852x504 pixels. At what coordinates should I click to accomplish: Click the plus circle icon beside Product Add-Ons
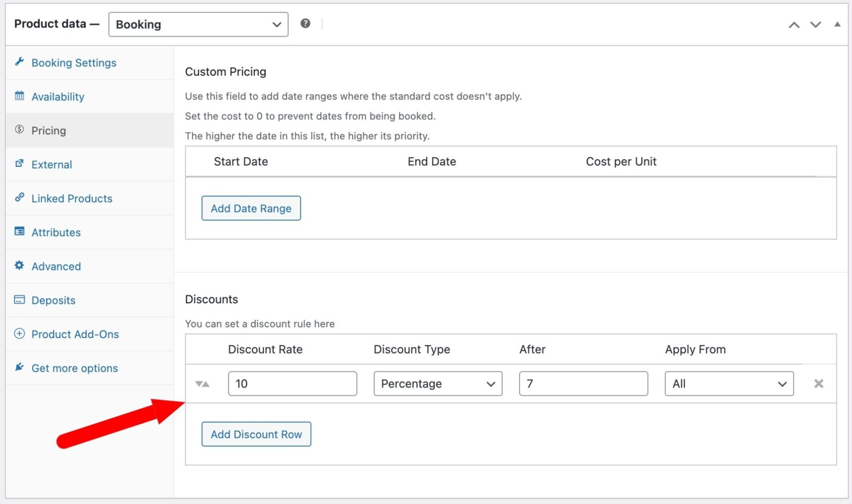[x=19, y=333]
